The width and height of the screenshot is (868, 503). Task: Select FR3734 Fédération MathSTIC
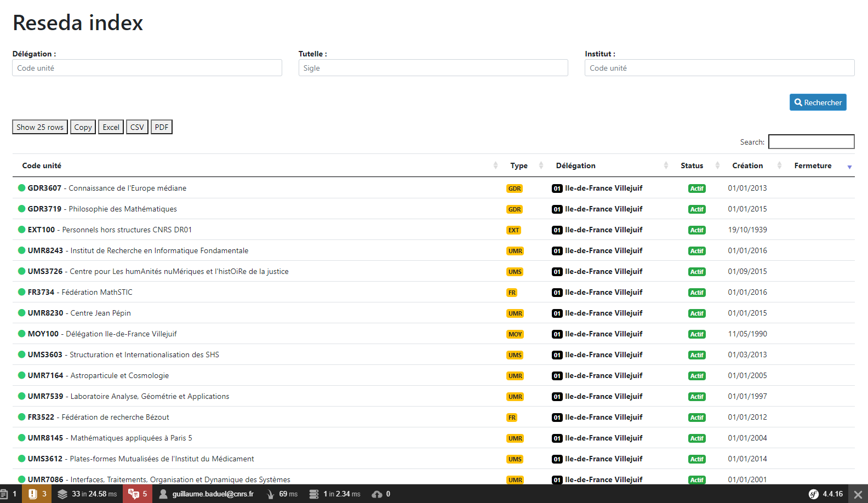(80, 292)
